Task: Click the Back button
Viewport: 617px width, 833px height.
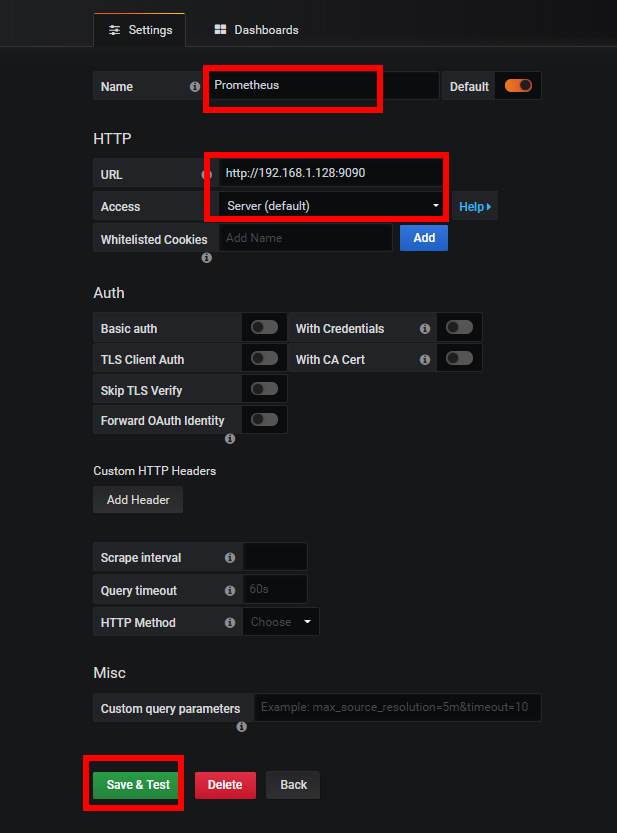Action: tap(293, 785)
